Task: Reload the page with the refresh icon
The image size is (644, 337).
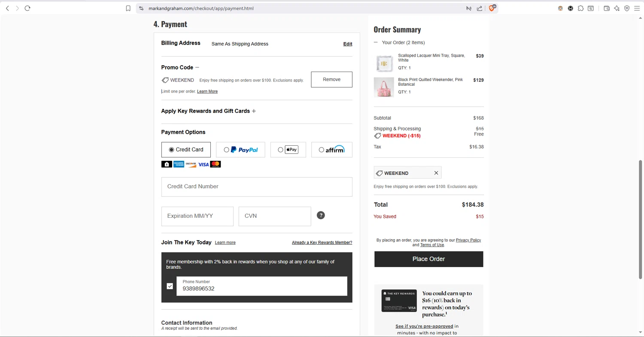Action: click(x=27, y=8)
